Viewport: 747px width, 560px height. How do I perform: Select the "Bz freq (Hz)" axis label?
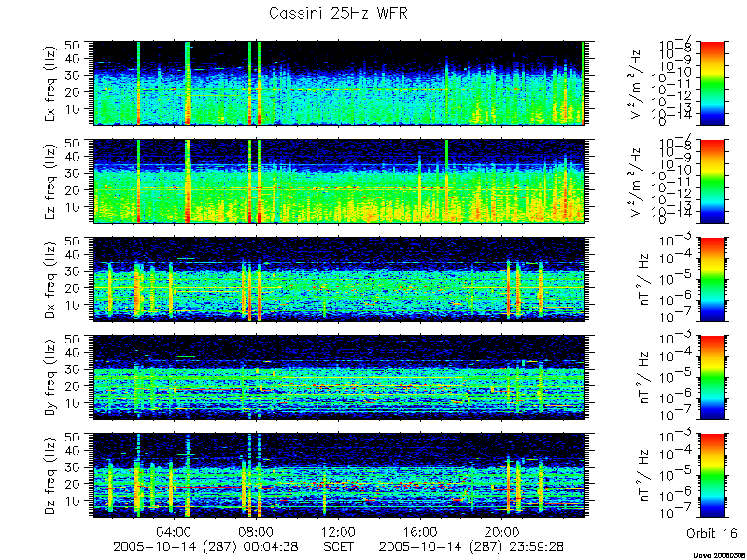(51, 475)
